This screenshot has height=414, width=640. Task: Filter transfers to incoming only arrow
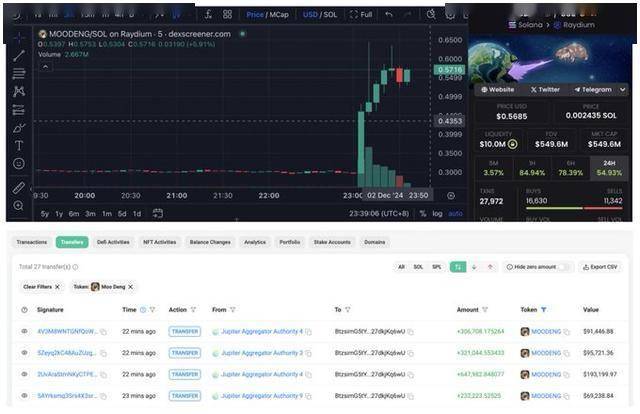474,267
